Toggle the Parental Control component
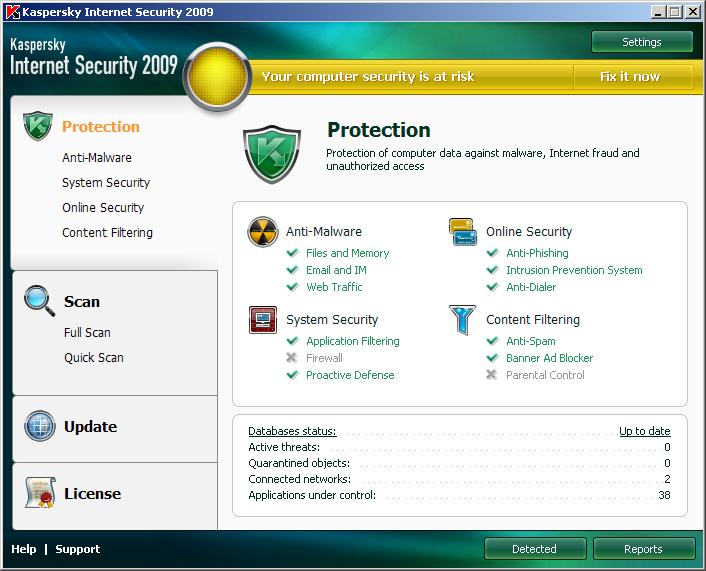 [x=545, y=375]
